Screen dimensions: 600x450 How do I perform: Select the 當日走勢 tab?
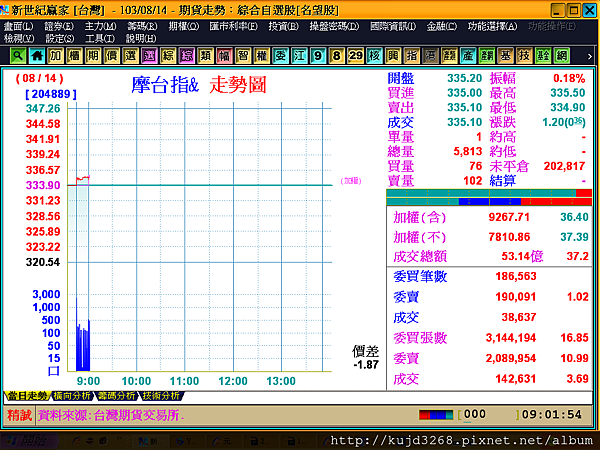click(27, 396)
